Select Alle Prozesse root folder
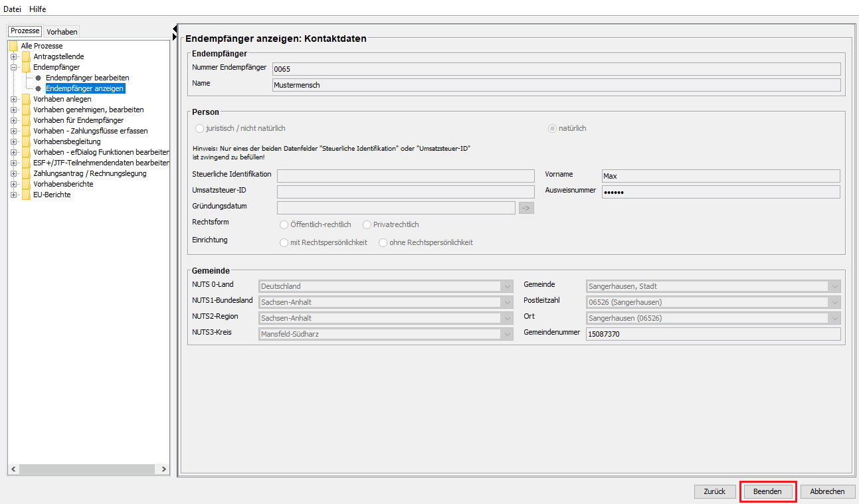This screenshot has height=504, width=859. click(x=42, y=46)
